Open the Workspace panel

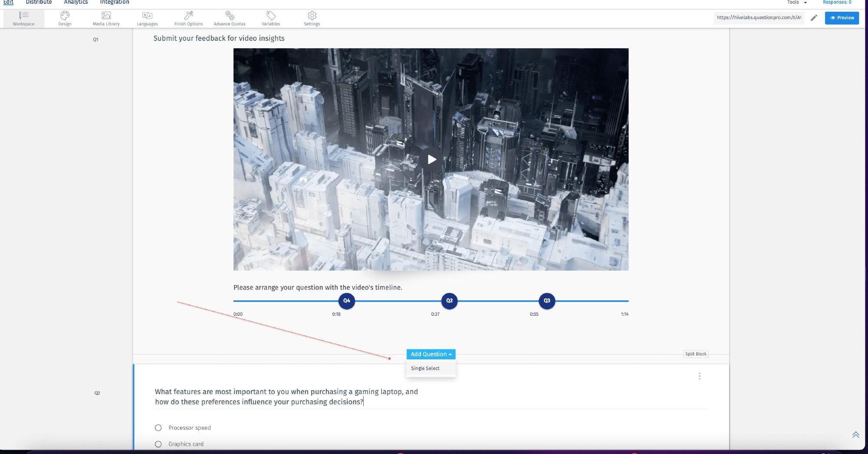pos(23,18)
